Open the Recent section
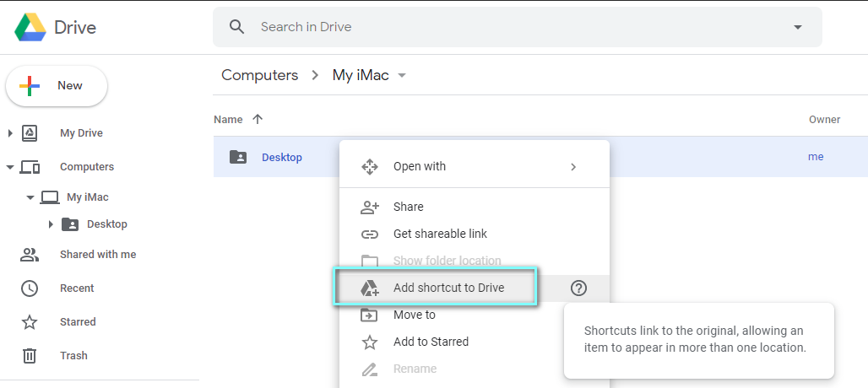 77,288
